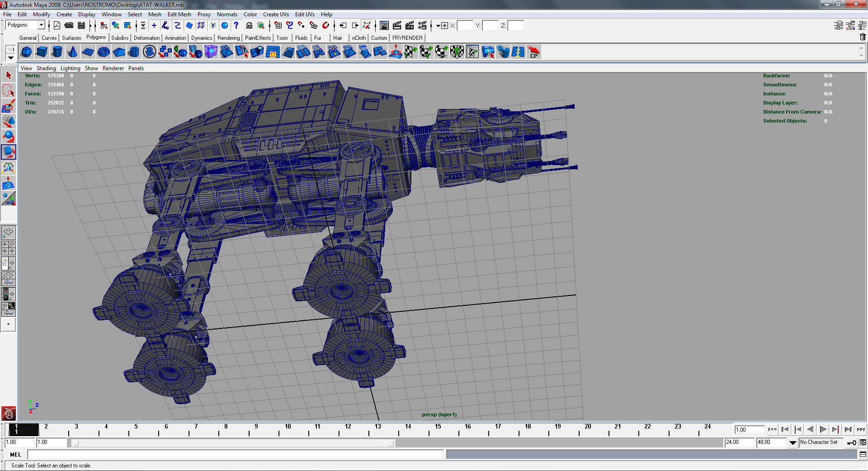Click the Show Manipulator tool

click(x=9, y=199)
